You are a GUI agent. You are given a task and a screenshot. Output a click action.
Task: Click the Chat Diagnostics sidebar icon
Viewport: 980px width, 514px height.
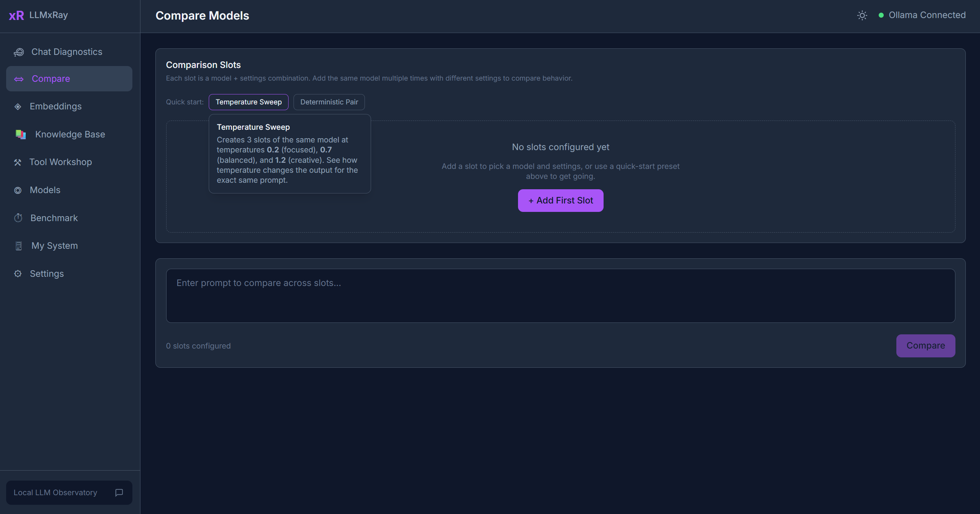point(19,52)
